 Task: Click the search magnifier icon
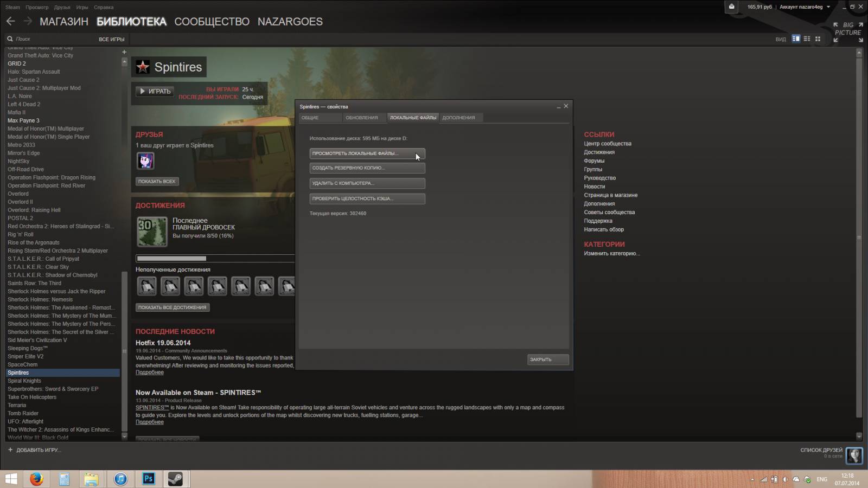10,39
